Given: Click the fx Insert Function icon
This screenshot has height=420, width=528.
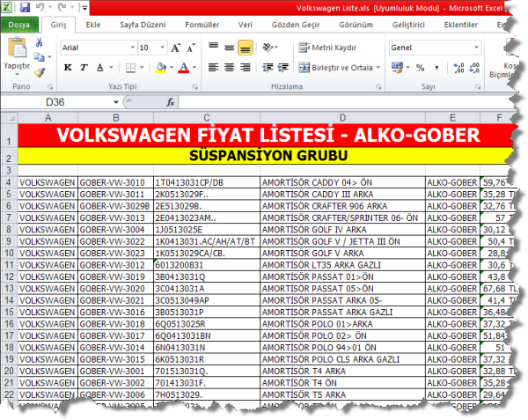Looking at the screenshot, I should coord(171,102).
